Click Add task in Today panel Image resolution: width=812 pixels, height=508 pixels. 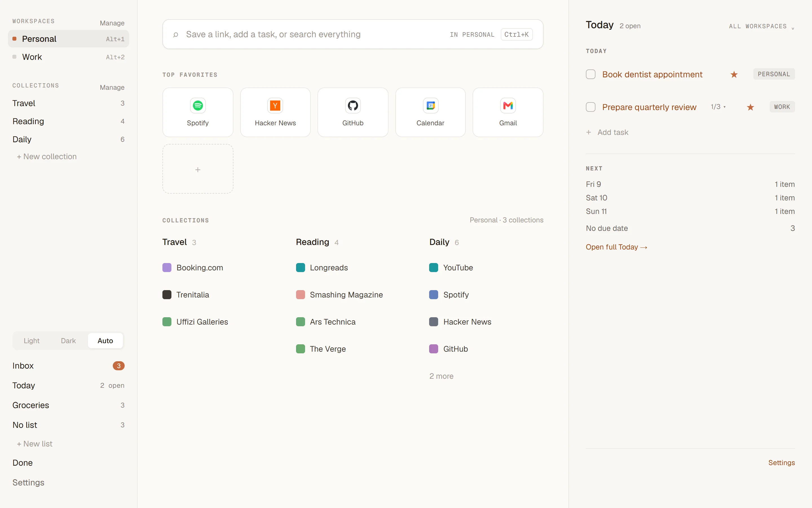[607, 132]
